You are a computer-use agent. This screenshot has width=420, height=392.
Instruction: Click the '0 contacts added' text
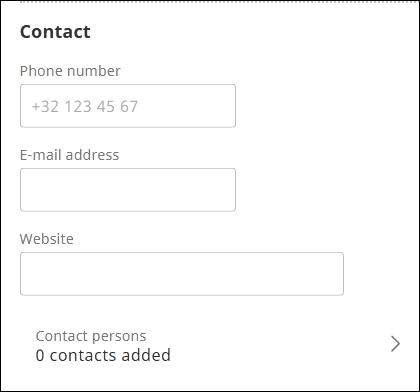click(x=103, y=355)
